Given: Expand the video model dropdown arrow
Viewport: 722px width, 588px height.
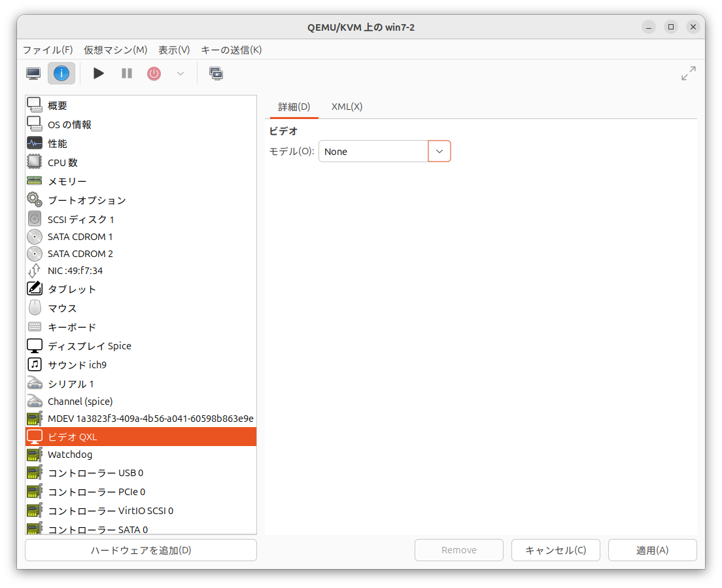Looking at the screenshot, I should (439, 152).
